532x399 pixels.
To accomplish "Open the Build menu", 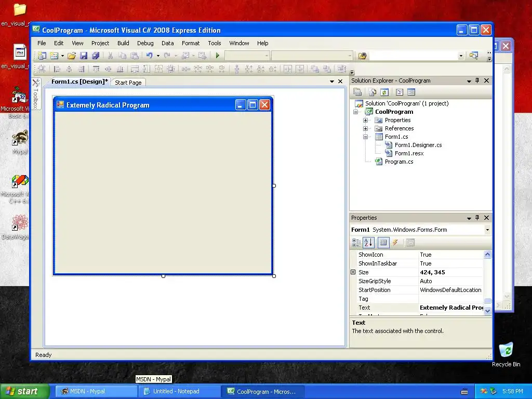I will [x=123, y=43].
